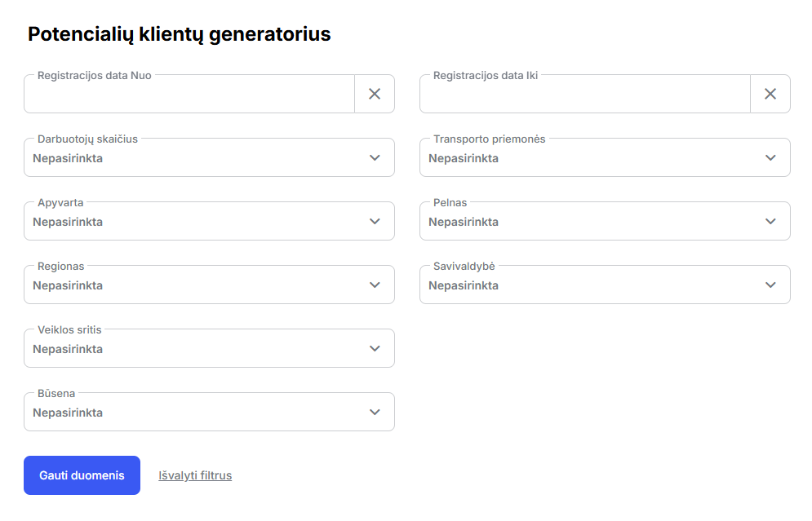This screenshot has width=812, height=521.
Task: Clear the Registracijos data Nuo field
Action: 375,94
